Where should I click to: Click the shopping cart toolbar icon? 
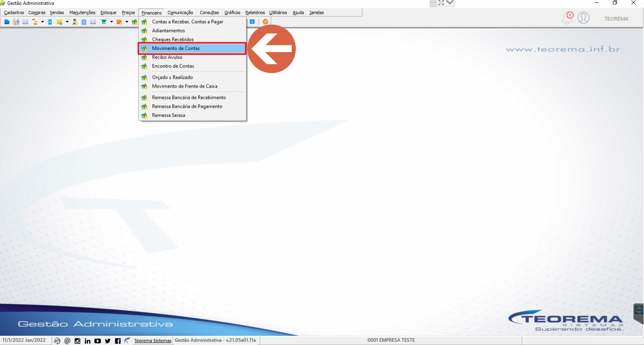tap(104, 22)
